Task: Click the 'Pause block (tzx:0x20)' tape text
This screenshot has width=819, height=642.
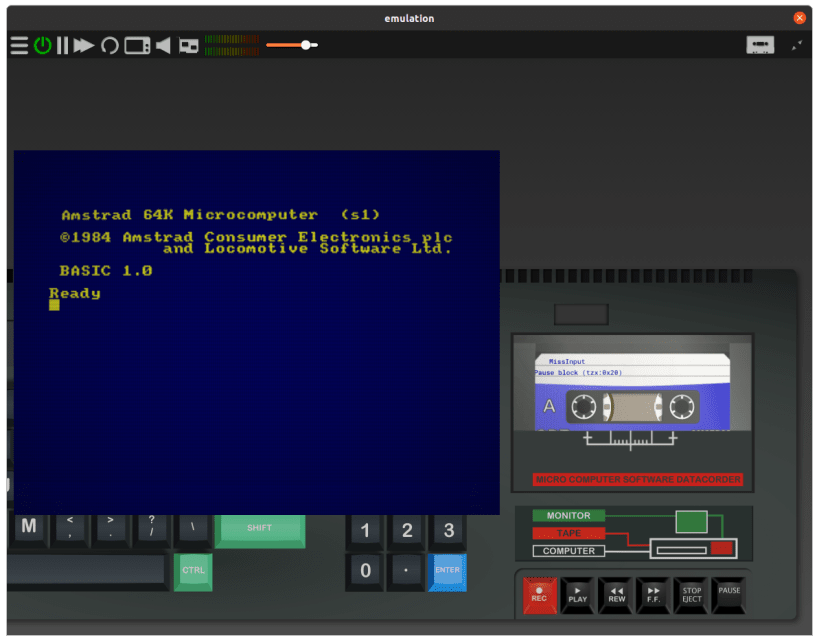Action: [x=578, y=373]
